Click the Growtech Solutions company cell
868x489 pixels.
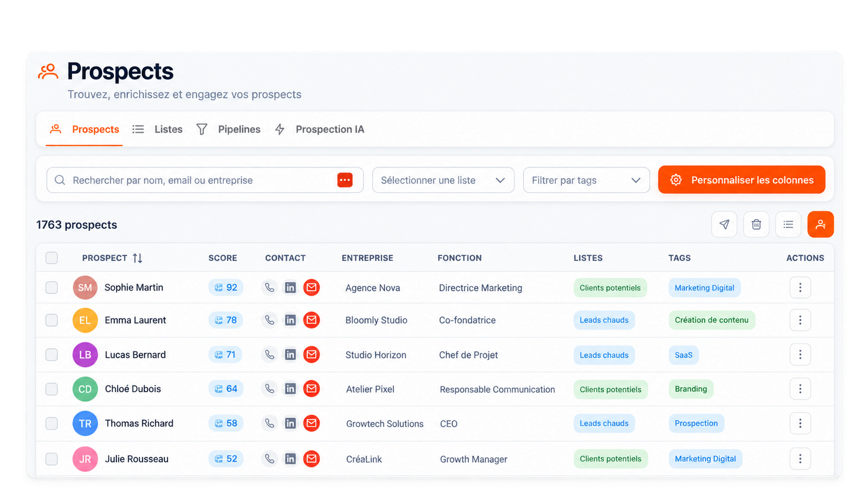[385, 424]
